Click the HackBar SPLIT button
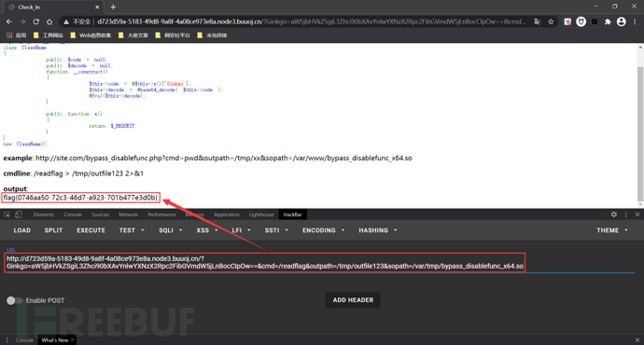 click(x=53, y=230)
